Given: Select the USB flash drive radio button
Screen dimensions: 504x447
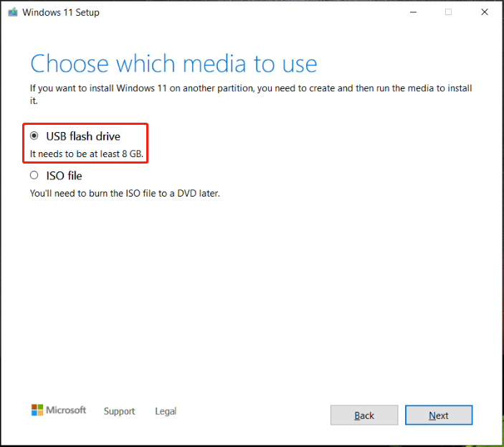Looking at the screenshot, I should (34, 136).
